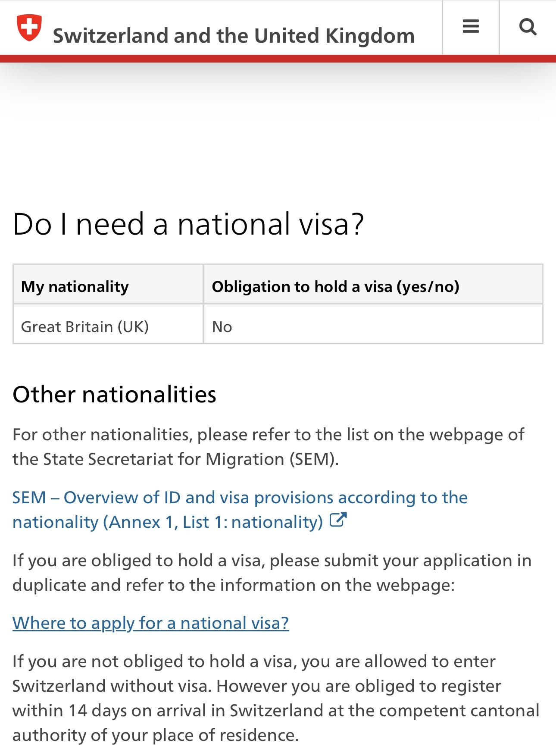Click the red header divider bar

[278, 59]
